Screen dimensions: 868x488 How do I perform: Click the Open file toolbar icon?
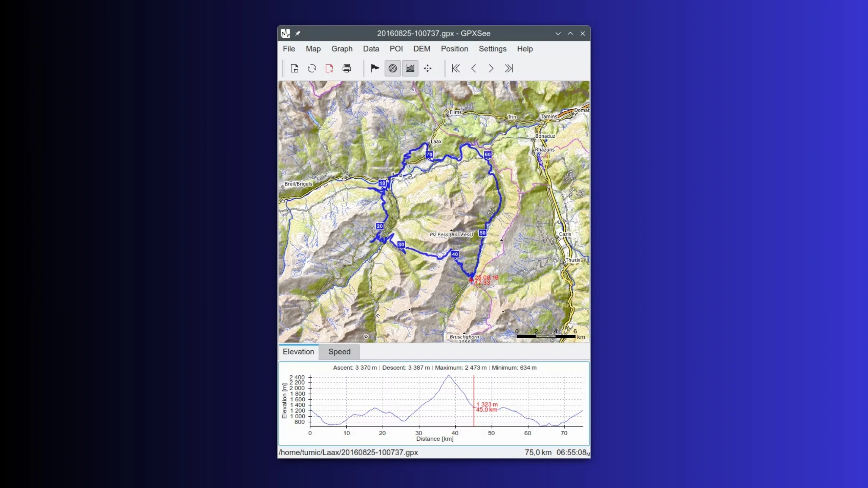294,68
